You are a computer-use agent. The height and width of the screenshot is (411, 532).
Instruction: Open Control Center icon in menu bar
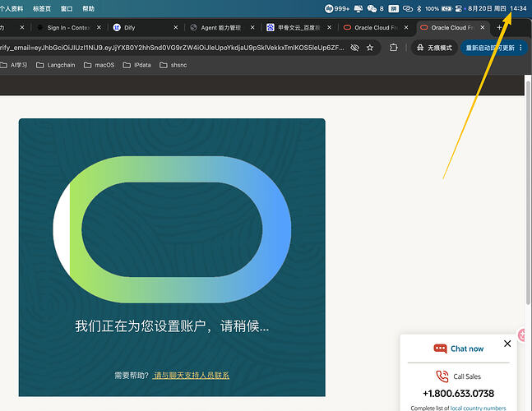point(458,8)
